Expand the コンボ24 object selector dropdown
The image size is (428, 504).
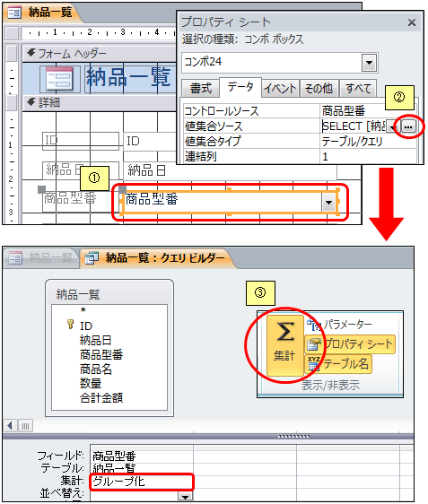pyautogui.click(x=369, y=63)
